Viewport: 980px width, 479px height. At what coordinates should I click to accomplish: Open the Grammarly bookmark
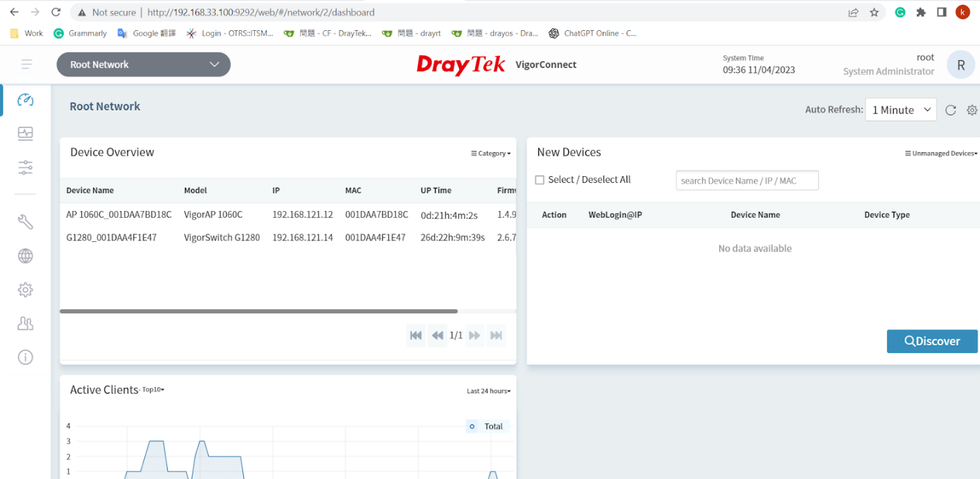81,33
